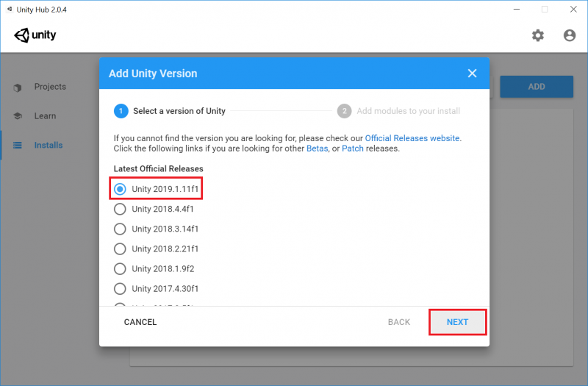This screenshot has width=588, height=386.
Task: Close the Unity Hub window
Action: pyautogui.click(x=573, y=9)
